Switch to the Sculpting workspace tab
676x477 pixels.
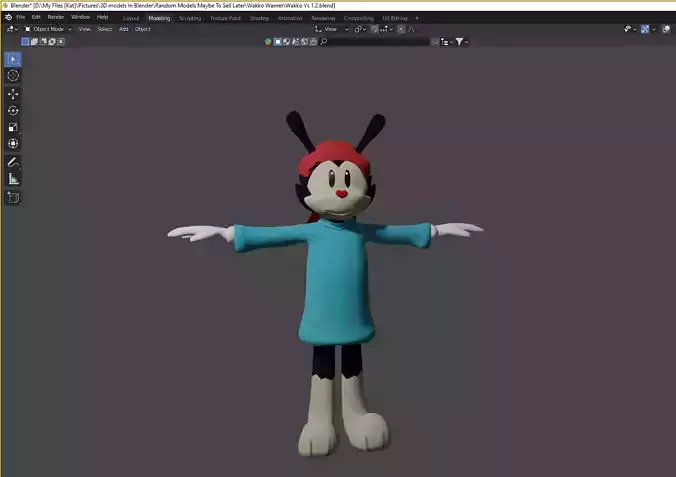[190, 18]
